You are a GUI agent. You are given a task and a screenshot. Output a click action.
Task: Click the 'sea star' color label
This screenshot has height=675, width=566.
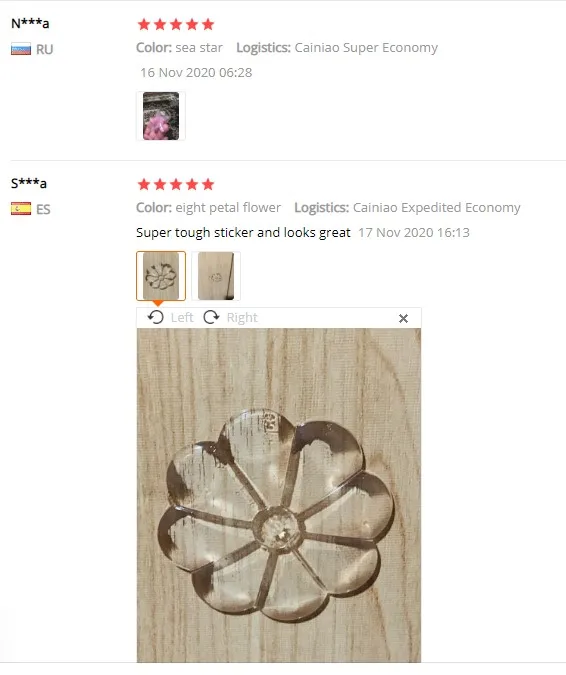click(199, 47)
